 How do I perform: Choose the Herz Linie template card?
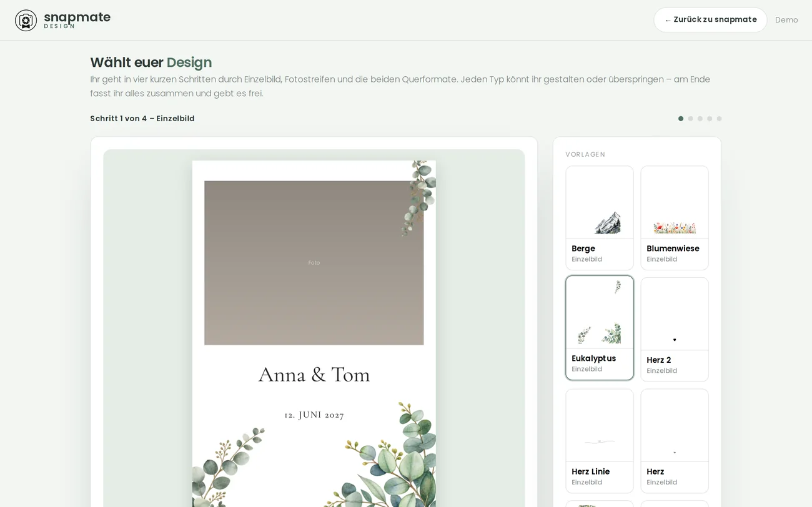pyautogui.click(x=600, y=441)
